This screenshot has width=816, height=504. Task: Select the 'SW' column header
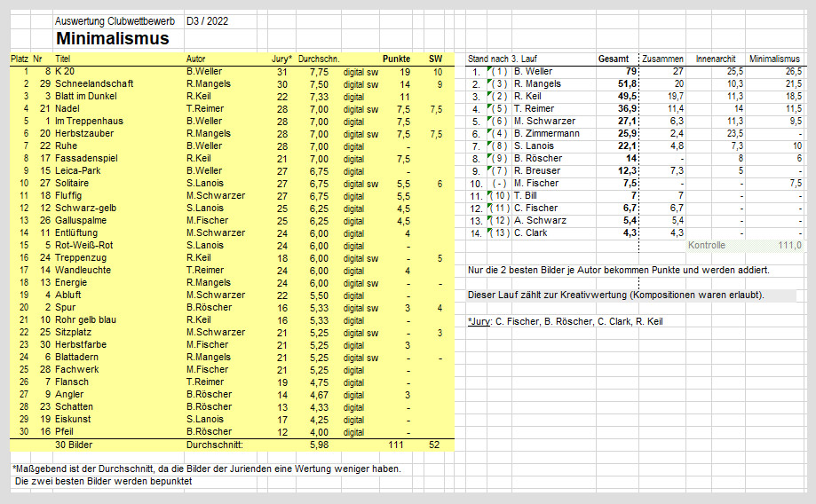click(x=436, y=59)
